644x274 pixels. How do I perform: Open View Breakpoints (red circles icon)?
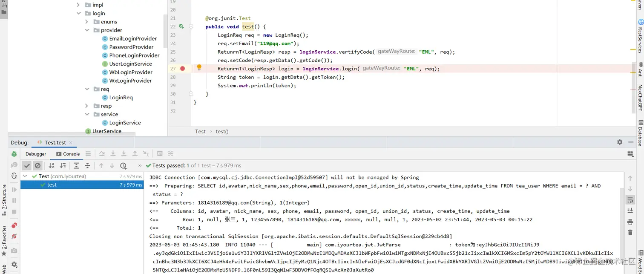click(x=14, y=225)
